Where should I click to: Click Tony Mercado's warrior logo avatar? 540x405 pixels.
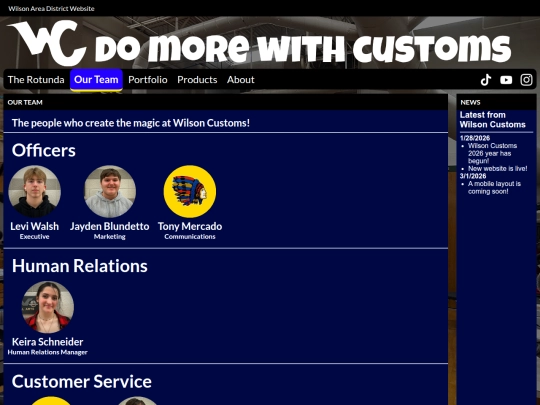coord(190,191)
